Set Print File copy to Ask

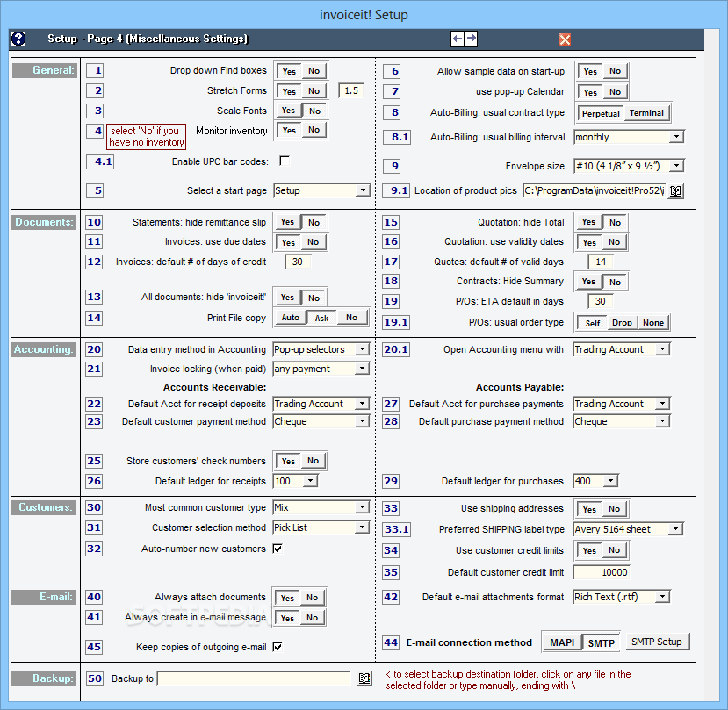pyautogui.click(x=321, y=318)
